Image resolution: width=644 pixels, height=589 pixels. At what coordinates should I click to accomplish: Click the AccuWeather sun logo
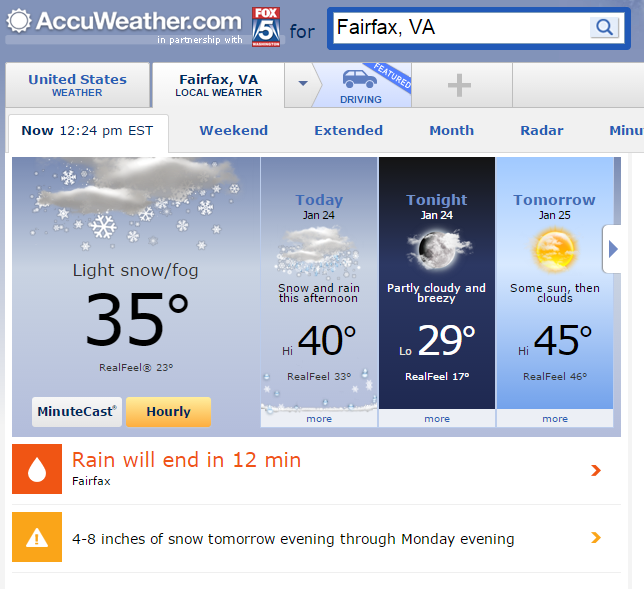coord(19,21)
